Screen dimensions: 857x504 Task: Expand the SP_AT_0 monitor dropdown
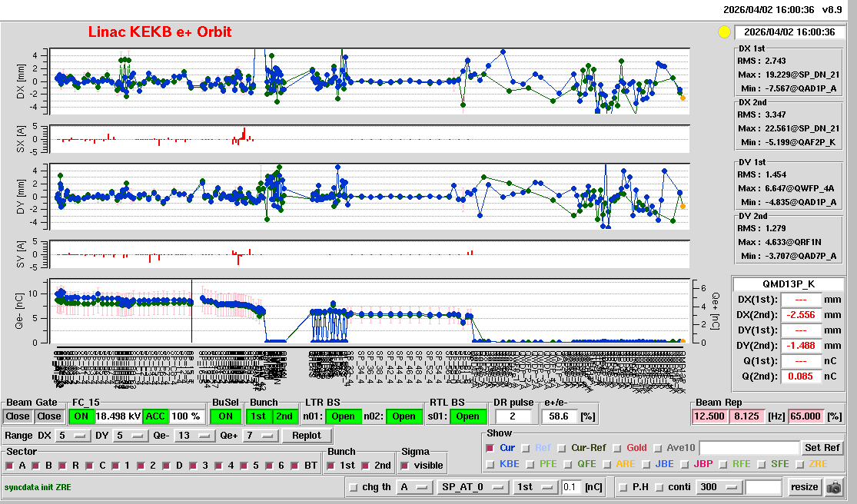(472, 487)
